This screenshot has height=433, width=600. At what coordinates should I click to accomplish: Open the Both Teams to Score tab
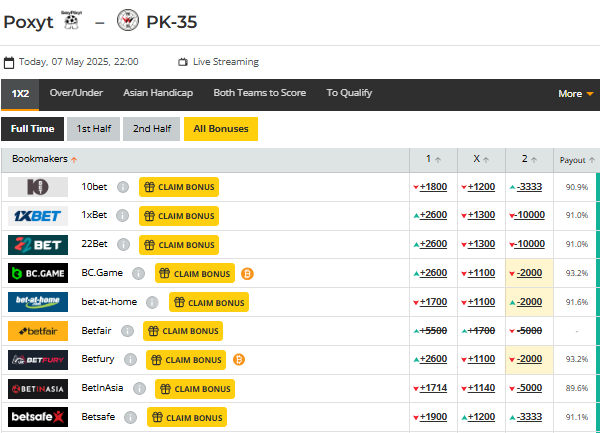tap(260, 93)
